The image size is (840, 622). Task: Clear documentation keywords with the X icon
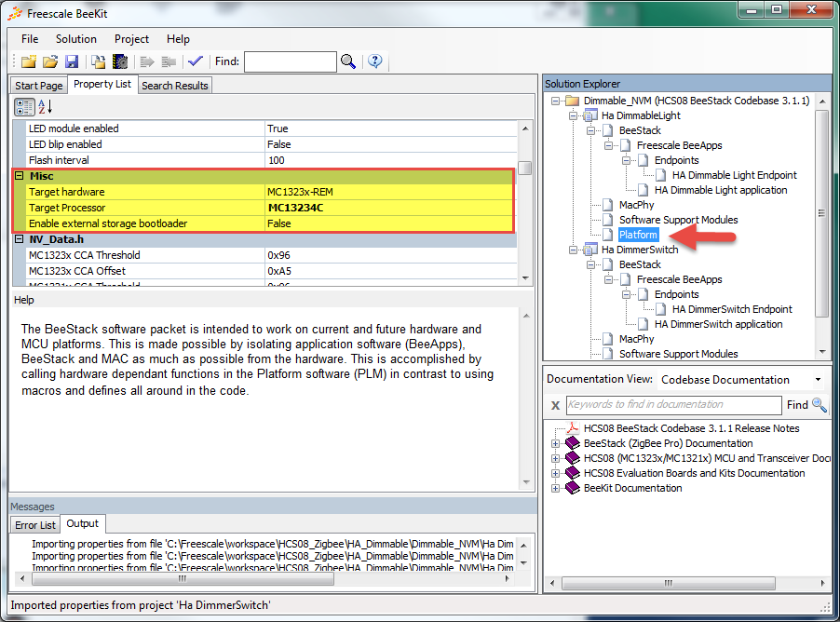pos(556,406)
